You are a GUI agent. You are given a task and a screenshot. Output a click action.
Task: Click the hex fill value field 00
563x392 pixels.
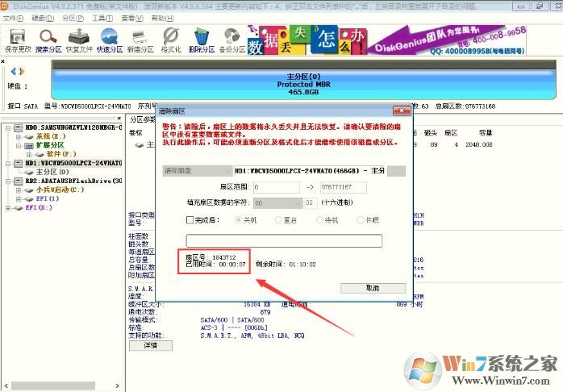[x=311, y=203]
